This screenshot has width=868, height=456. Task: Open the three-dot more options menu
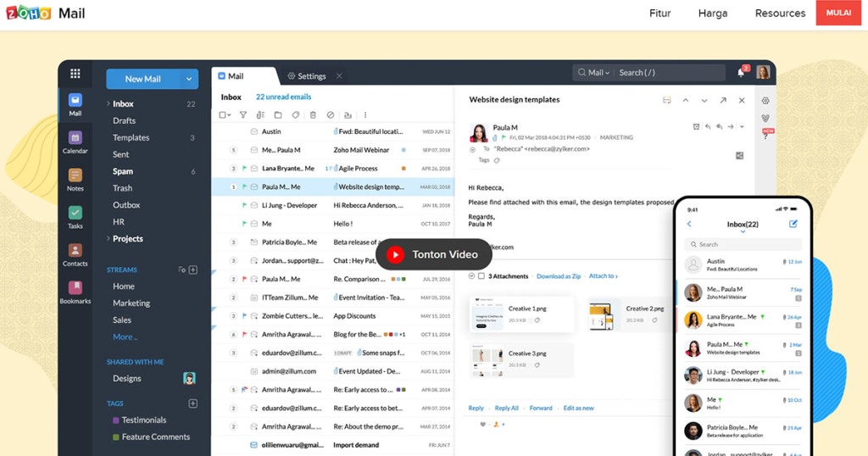click(364, 115)
